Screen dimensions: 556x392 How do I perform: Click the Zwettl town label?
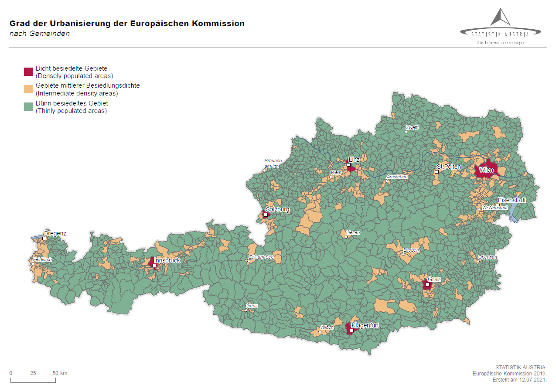pyautogui.click(x=412, y=127)
